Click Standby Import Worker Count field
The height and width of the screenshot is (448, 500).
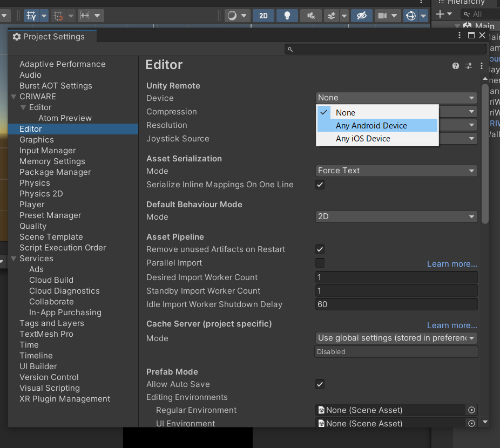pyautogui.click(x=396, y=291)
